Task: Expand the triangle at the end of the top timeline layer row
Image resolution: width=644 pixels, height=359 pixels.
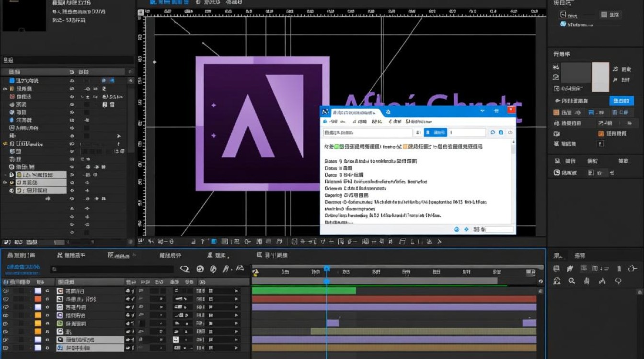Action: tap(236, 291)
